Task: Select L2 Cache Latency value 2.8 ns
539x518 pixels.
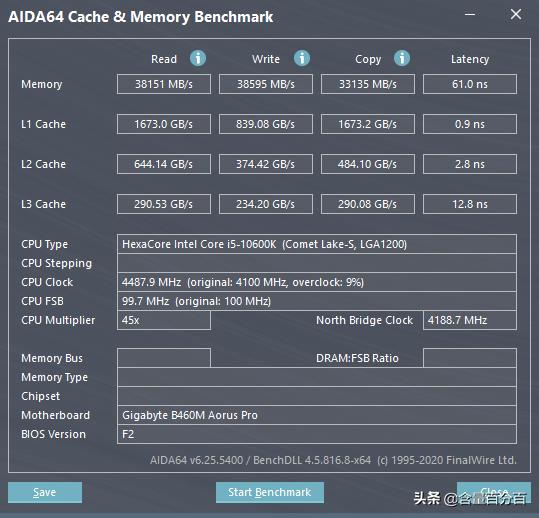Action: coord(470,164)
